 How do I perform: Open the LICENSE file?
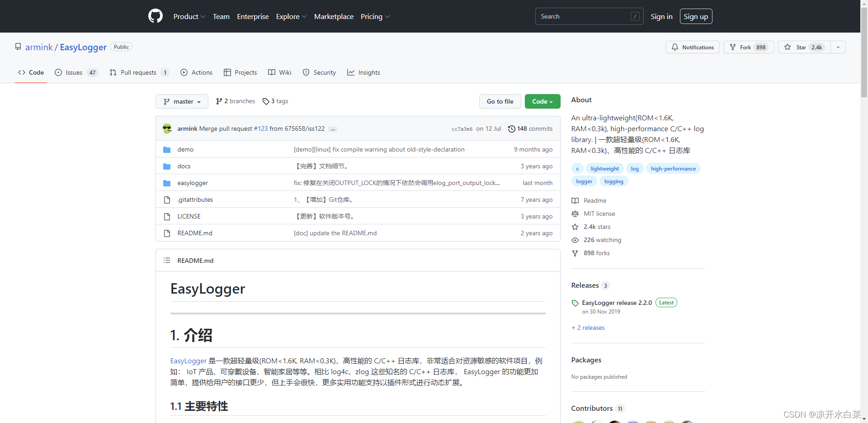(x=189, y=216)
